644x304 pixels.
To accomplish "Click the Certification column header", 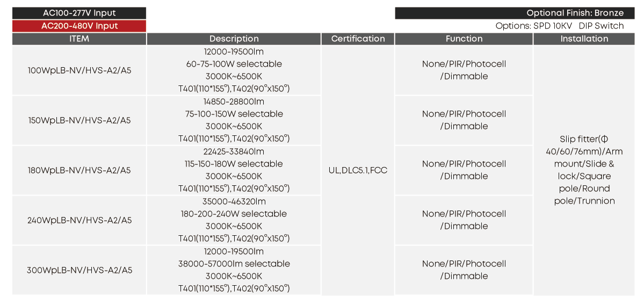I will tap(358, 39).
